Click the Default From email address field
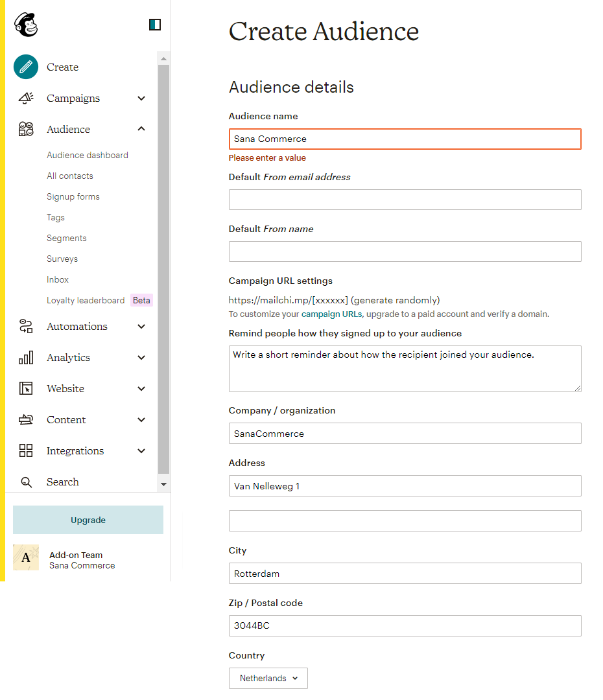This screenshot has height=700, width=603. click(x=405, y=200)
